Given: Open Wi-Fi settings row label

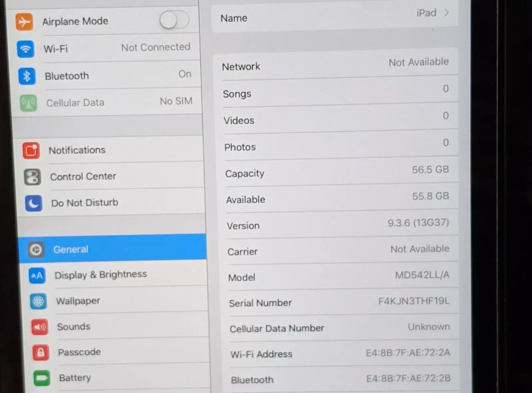Looking at the screenshot, I should pyautogui.click(x=56, y=49).
